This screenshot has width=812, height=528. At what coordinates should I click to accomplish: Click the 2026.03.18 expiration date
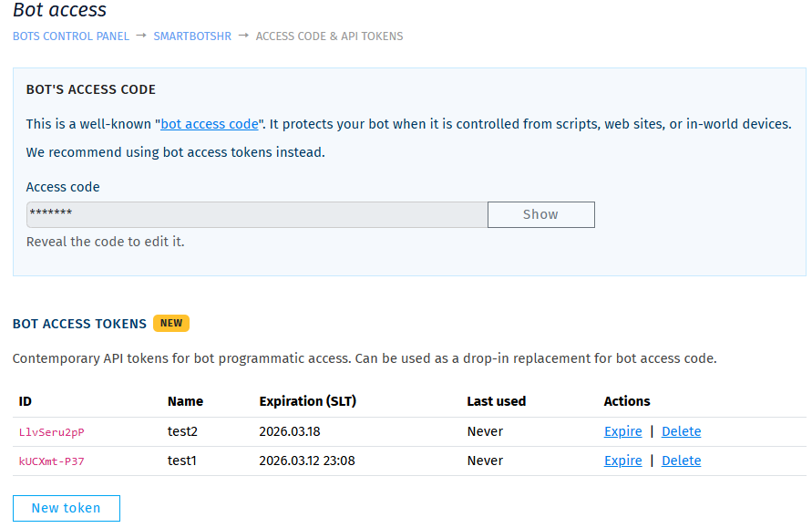[x=290, y=431]
